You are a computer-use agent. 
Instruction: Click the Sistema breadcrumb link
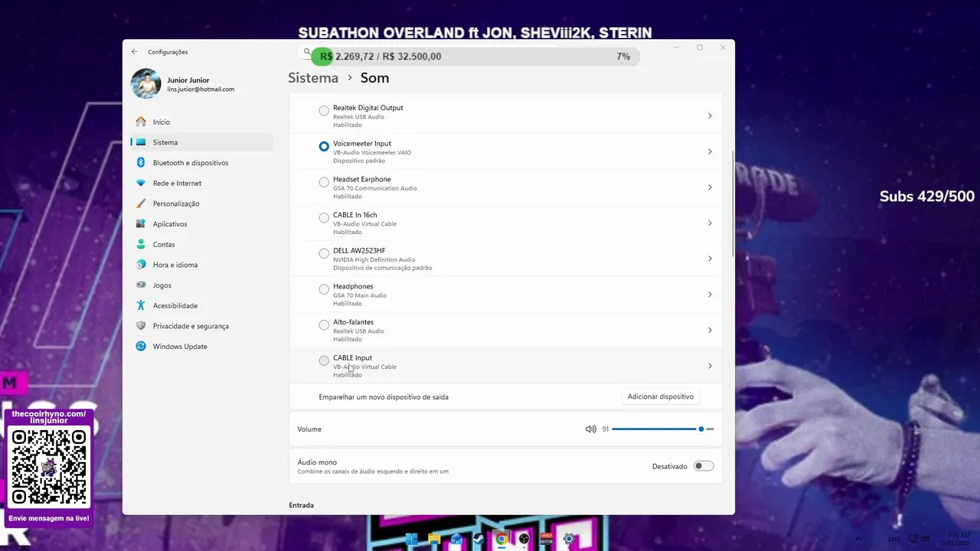[x=313, y=78]
